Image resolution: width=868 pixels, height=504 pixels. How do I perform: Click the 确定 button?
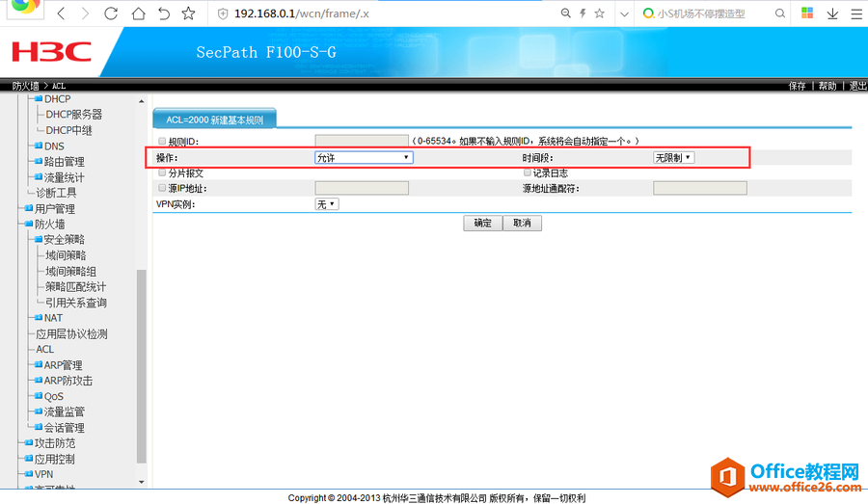(x=483, y=223)
